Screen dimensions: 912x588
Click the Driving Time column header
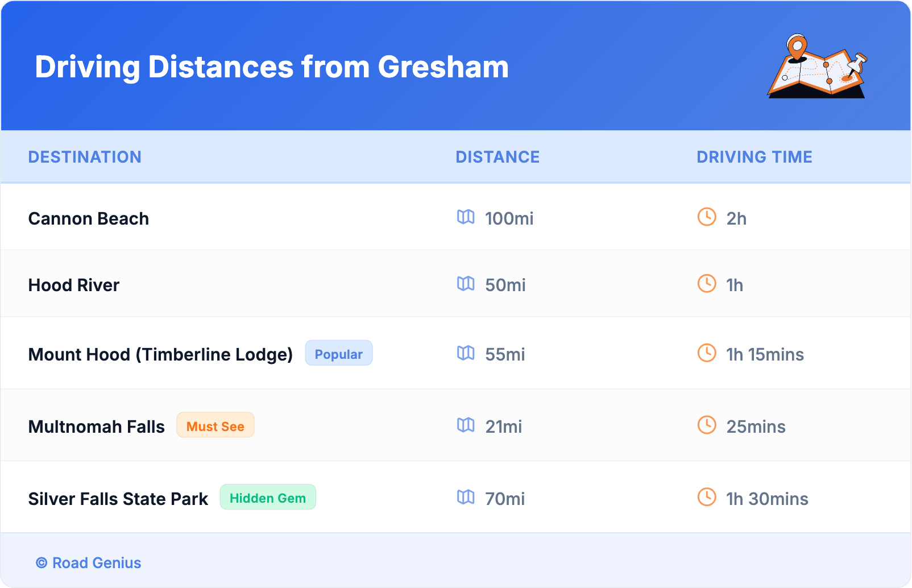[x=755, y=157]
